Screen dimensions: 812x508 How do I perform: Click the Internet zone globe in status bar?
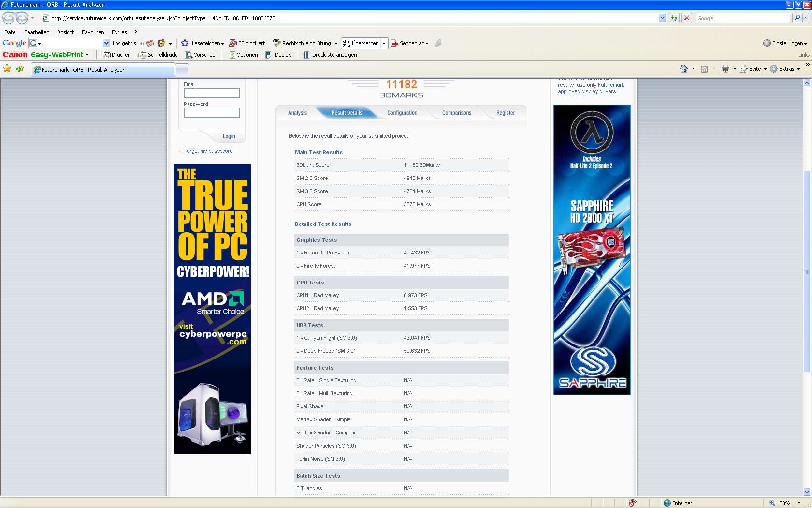tap(667, 503)
